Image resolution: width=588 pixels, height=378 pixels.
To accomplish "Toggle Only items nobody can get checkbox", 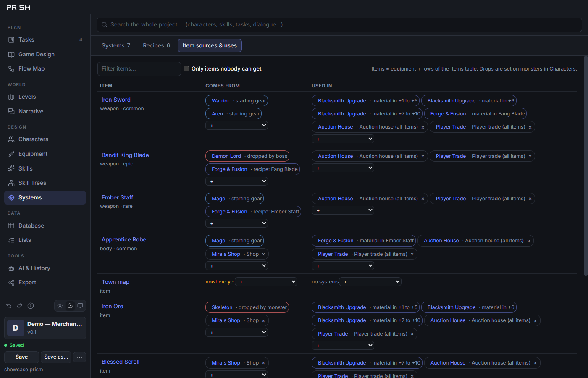I will (x=186, y=68).
